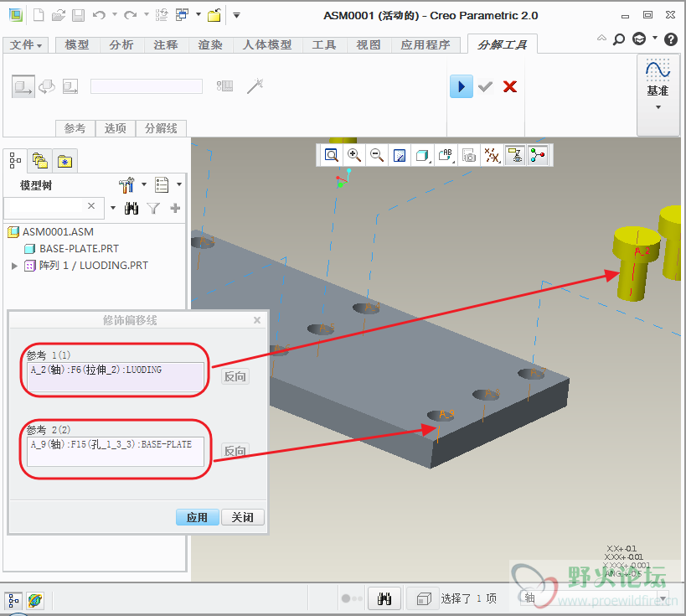Open the 分解线 slide-down panel tab
This screenshot has width=686, height=616.
(x=161, y=128)
